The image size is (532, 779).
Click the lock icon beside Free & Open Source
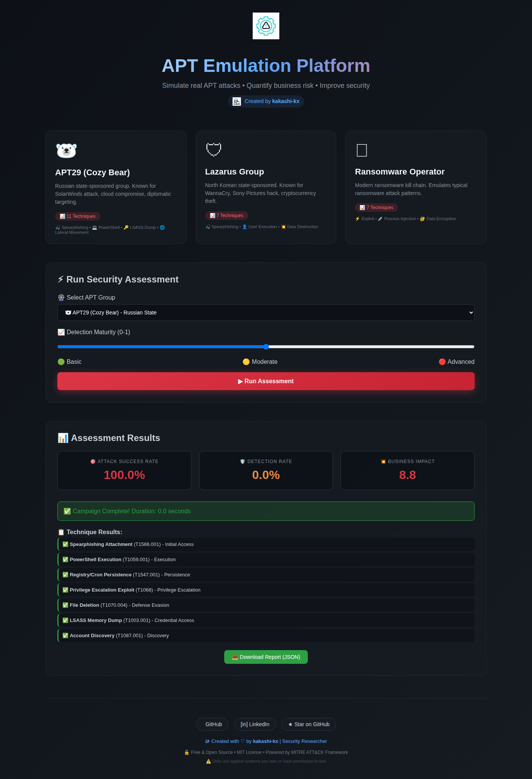(x=187, y=752)
